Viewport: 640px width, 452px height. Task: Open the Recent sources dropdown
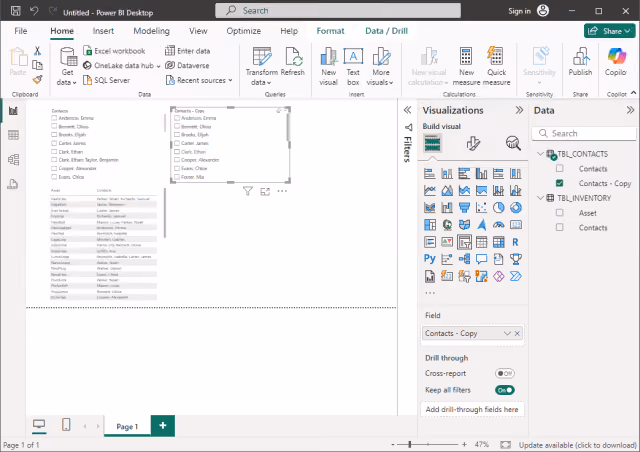(x=199, y=80)
